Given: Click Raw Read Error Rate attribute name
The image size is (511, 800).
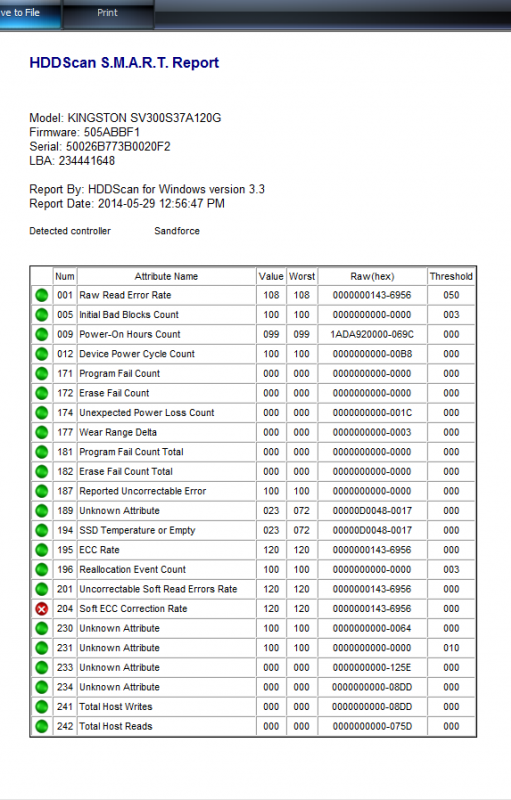Looking at the screenshot, I should 125,295.
